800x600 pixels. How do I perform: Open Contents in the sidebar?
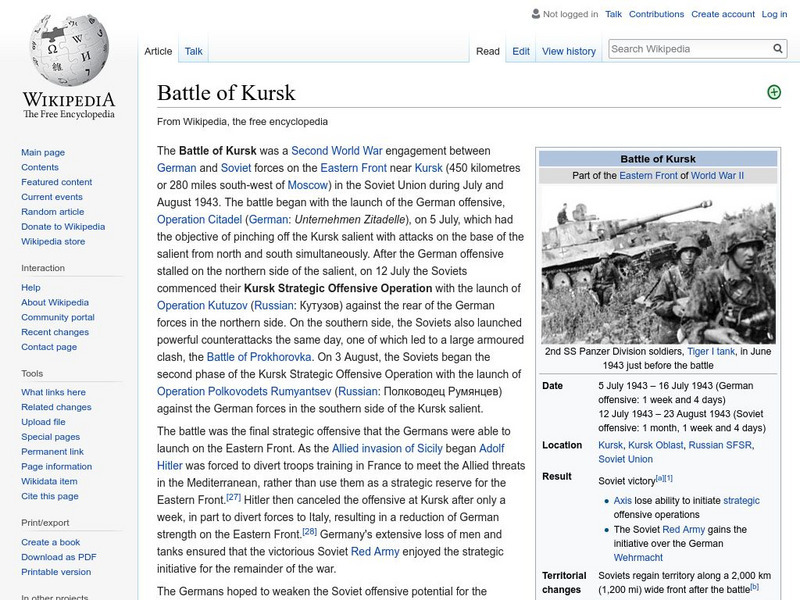tap(40, 167)
